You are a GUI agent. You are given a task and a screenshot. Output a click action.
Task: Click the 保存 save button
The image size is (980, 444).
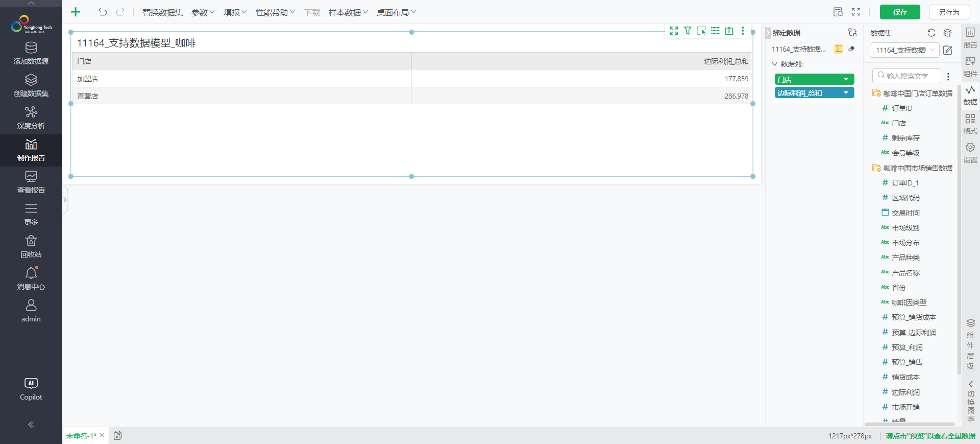coord(900,12)
